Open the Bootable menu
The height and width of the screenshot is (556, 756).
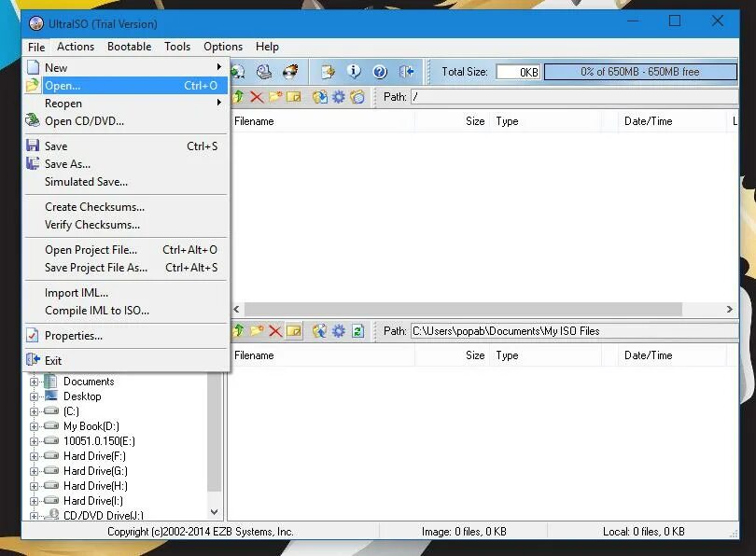(129, 47)
